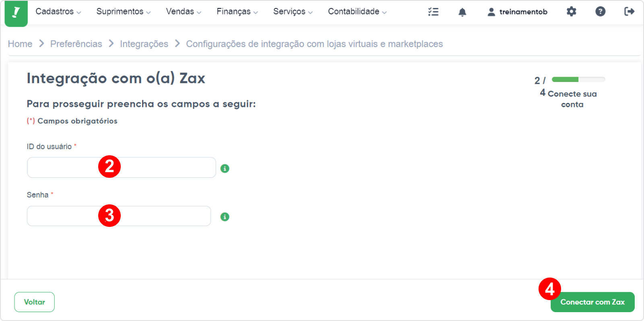Click the step progress bar

tap(578, 79)
